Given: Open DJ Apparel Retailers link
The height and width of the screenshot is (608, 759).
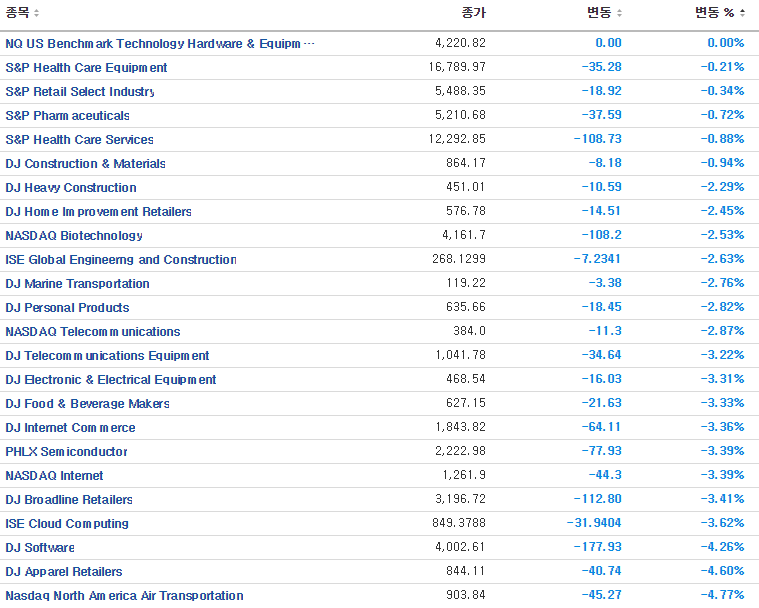Looking at the screenshot, I should point(63,572).
